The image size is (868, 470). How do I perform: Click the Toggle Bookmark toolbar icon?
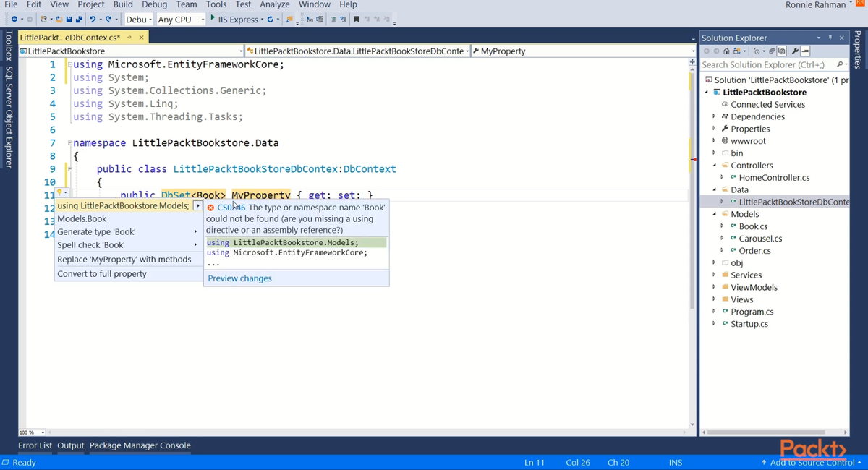click(x=357, y=19)
